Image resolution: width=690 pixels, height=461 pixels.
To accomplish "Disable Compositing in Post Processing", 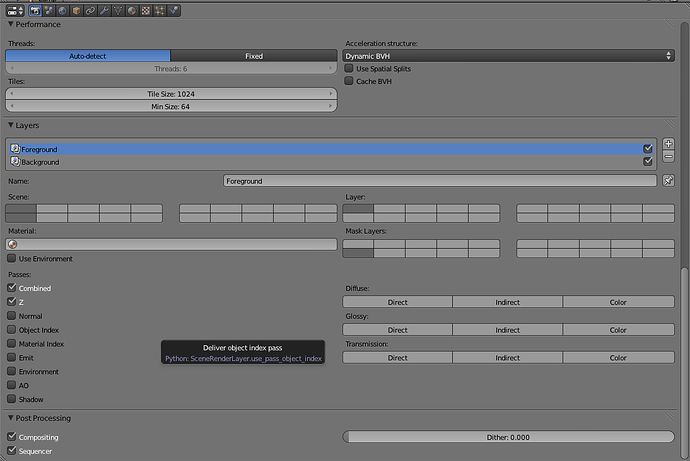I will 12,437.
